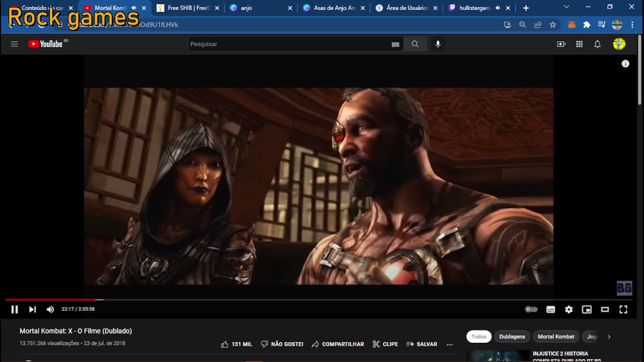644x362 pixels.
Task: Enter fullscreen mode
Action: point(623,309)
